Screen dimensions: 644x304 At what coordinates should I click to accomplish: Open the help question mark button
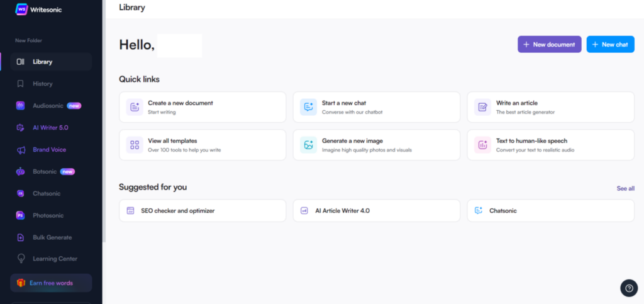[629, 288]
